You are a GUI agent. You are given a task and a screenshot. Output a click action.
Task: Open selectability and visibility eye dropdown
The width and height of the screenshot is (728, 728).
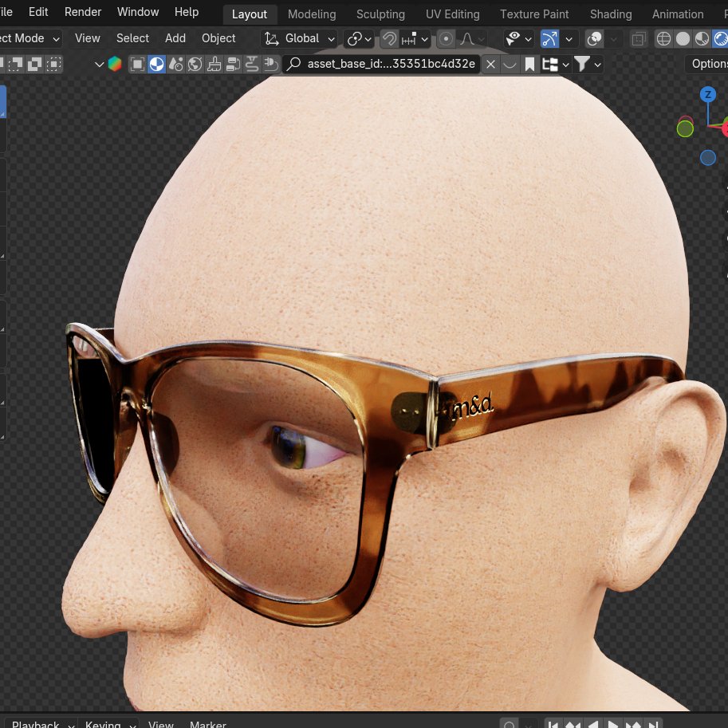click(518, 39)
